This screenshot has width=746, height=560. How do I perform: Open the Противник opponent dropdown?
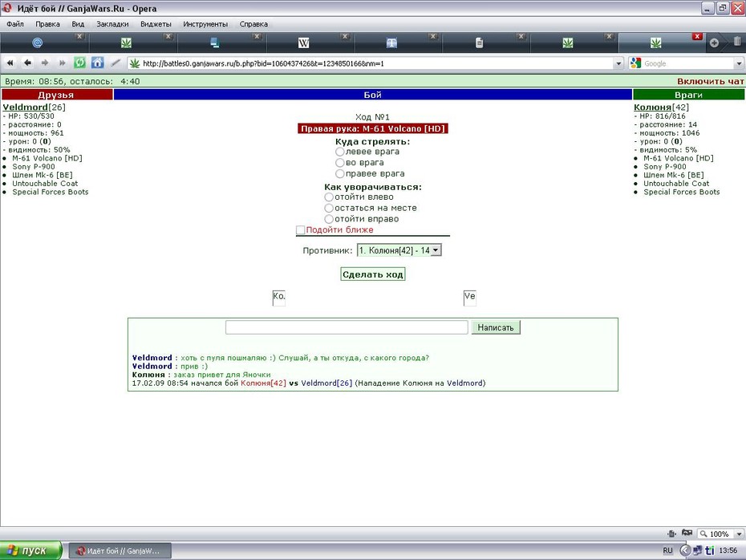[x=399, y=250]
